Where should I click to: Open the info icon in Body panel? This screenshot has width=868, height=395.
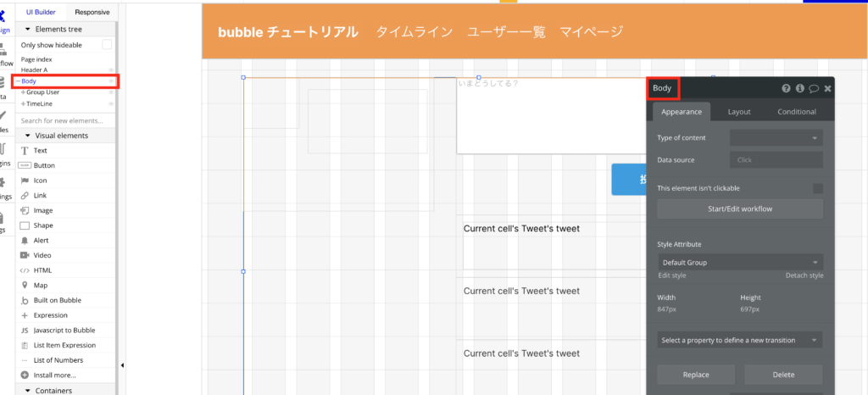click(800, 88)
